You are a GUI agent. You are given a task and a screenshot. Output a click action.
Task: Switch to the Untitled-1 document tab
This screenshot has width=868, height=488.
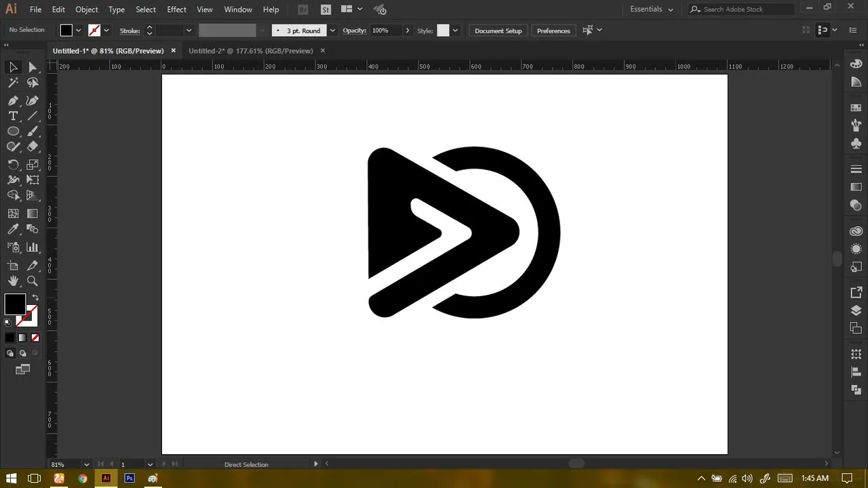pyautogui.click(x=108, y=51)
